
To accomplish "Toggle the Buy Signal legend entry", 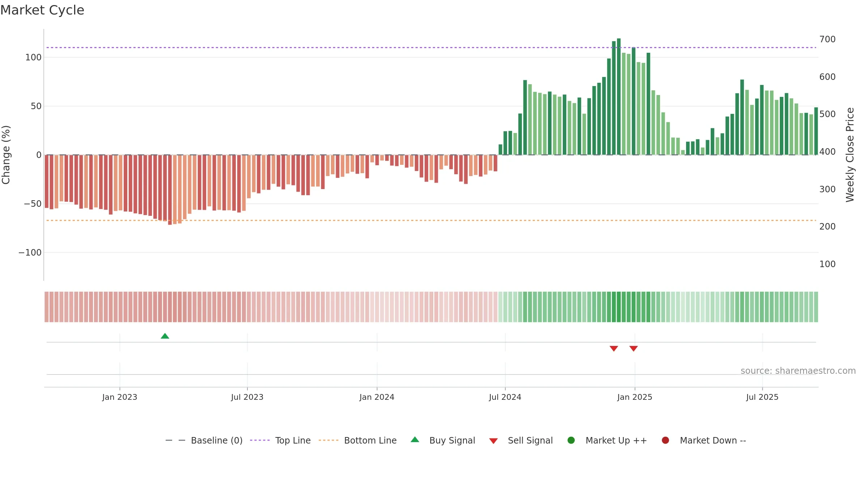I will click(x=443, y=440).
